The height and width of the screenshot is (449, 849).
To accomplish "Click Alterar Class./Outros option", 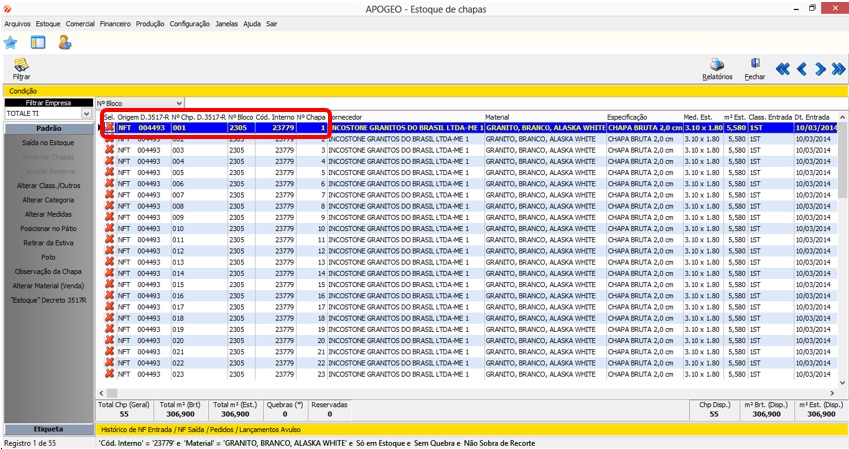I will [x=48, y=185].
